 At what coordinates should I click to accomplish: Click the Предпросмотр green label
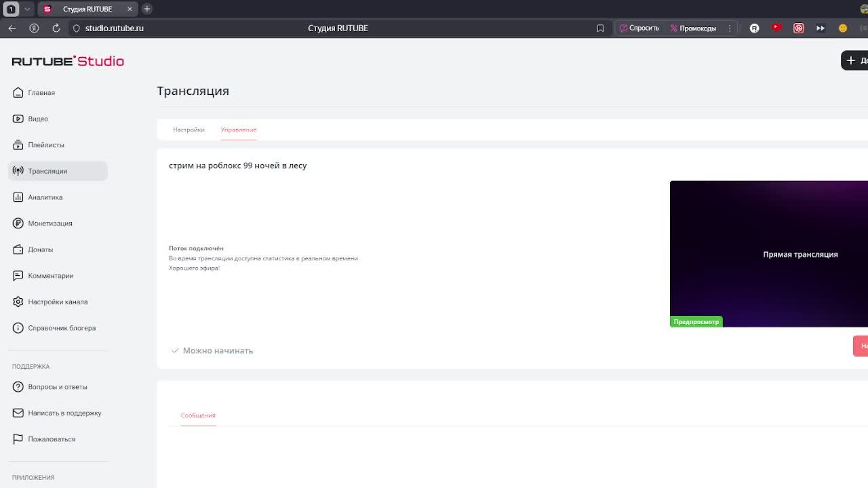[696, 321]
